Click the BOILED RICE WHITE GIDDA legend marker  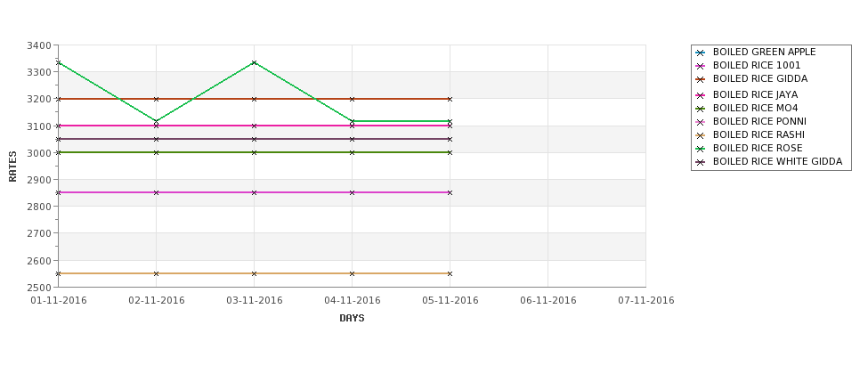701,162
